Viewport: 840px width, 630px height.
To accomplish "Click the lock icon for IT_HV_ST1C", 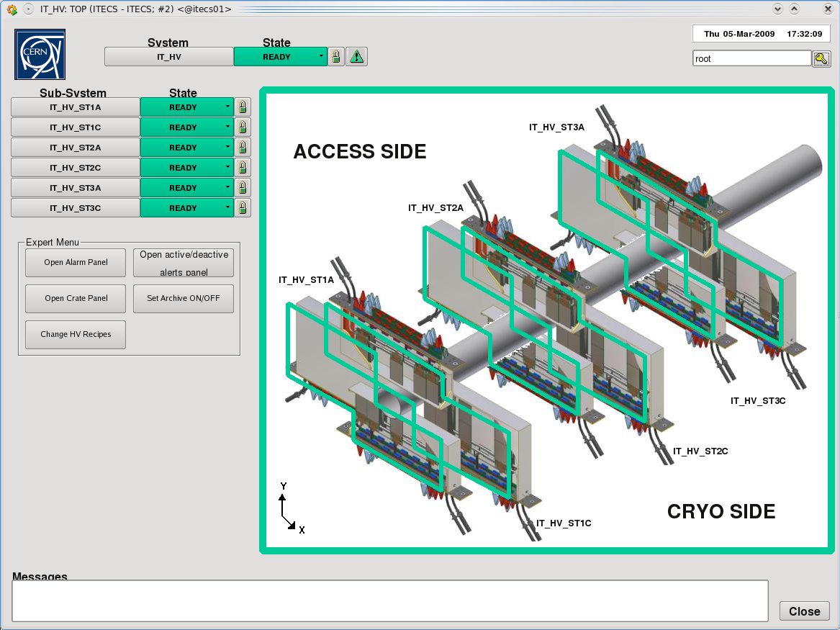I will [x=243, y=127].
